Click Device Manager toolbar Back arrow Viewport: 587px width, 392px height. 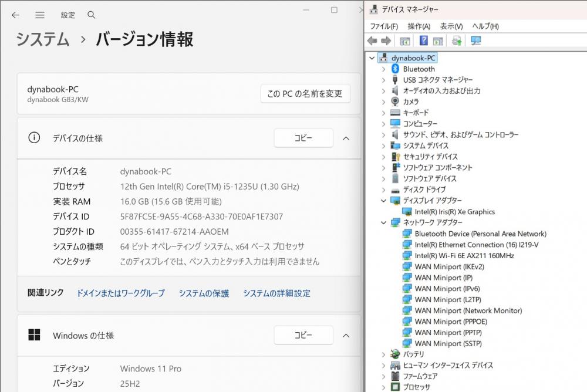click(373, 40)
